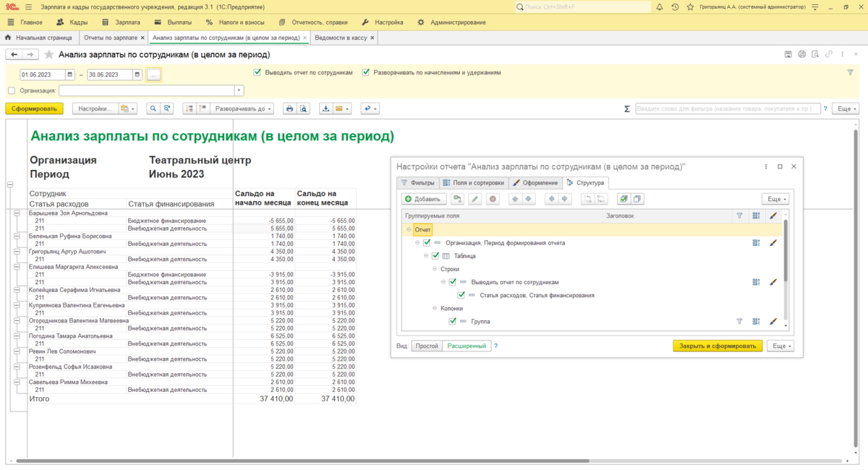This screenshot has width=868, height=470.
Task: Open history clock icon in title bar
Action: [675, 7]
